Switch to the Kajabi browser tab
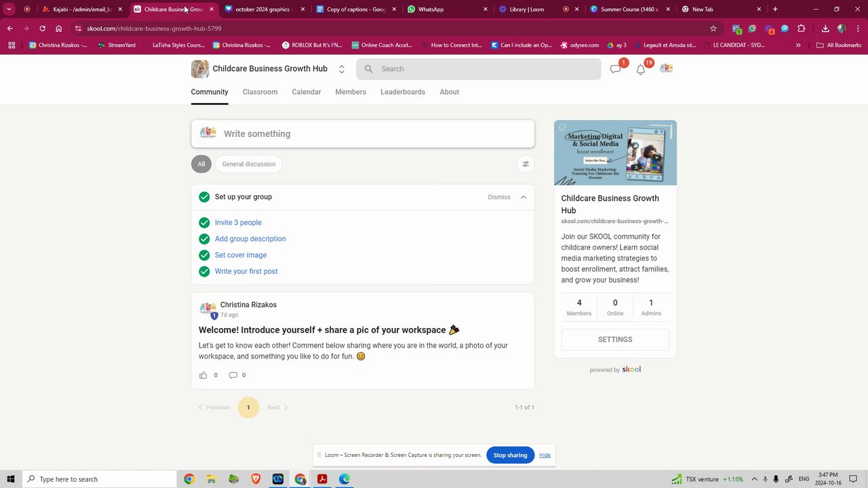The width and height of the screenshot is (868, 488). click(82, 9)
